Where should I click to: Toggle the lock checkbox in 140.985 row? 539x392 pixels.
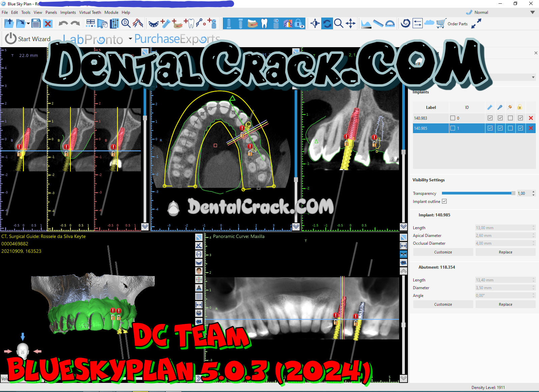click(520, 128)
